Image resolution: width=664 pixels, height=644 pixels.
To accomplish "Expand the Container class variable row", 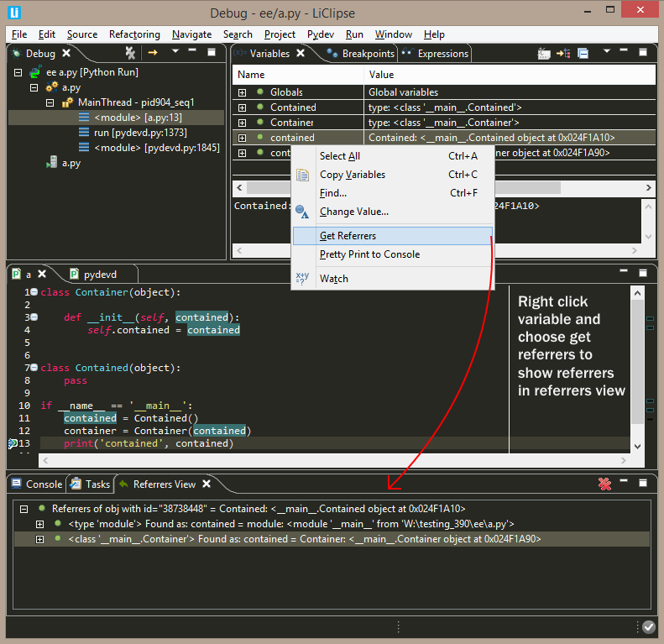I will coord(243,123).
